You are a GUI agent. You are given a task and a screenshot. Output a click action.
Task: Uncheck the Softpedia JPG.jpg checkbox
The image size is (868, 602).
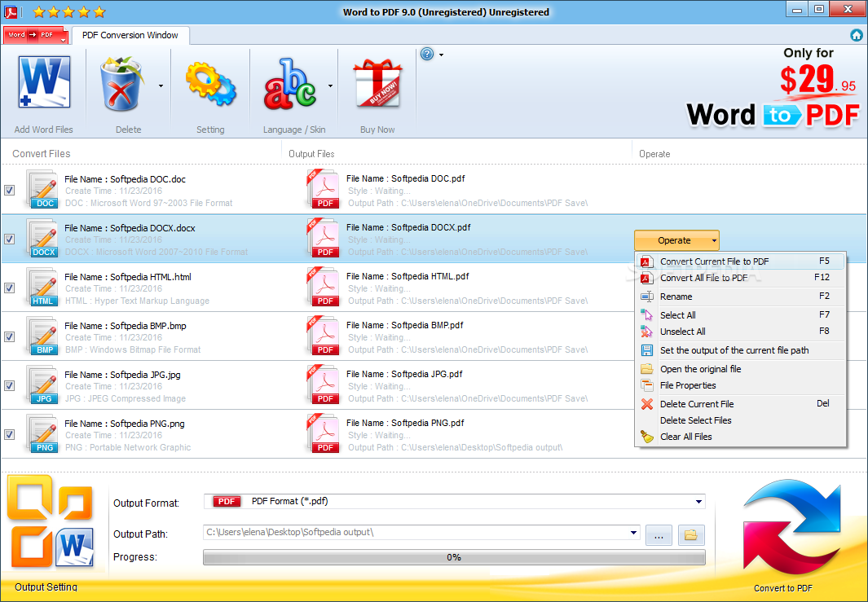pos(10,385)
